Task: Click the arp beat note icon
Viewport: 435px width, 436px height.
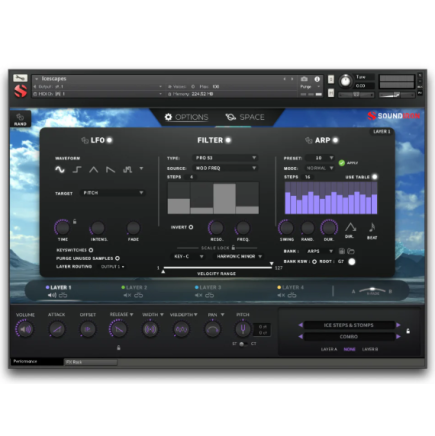Action: coord(372,227)
